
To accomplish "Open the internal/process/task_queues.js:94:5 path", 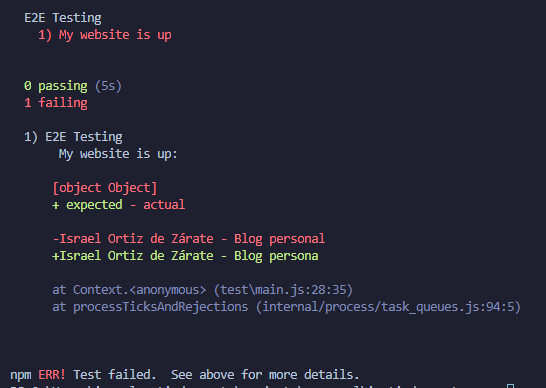I will click(x=388, y=307).
